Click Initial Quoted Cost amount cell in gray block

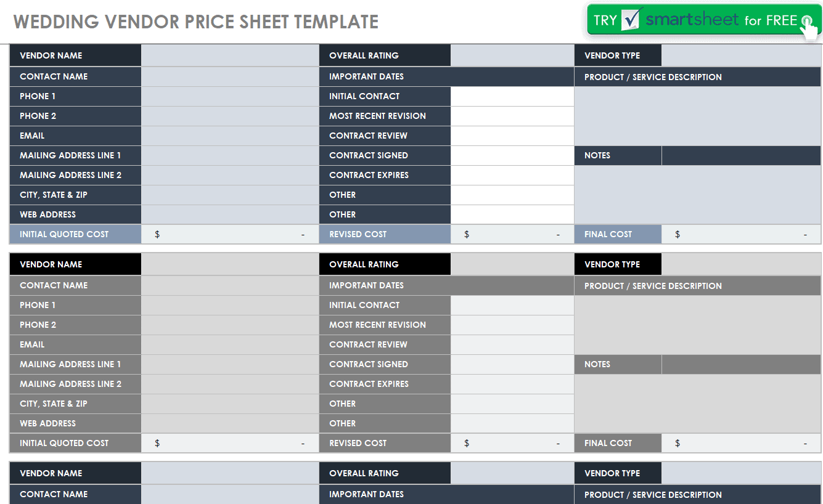tap(230, 443)
